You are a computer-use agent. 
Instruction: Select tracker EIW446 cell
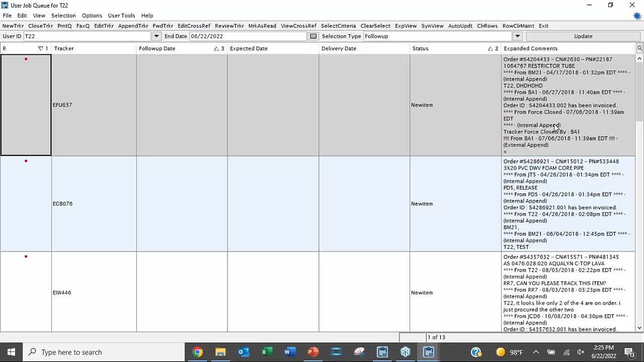(94, 293)
